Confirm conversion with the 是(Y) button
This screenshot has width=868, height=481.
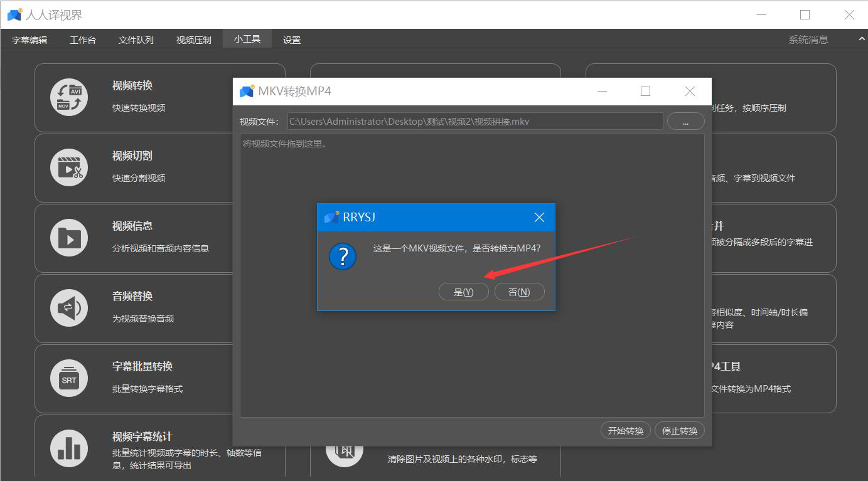(463, 291)
